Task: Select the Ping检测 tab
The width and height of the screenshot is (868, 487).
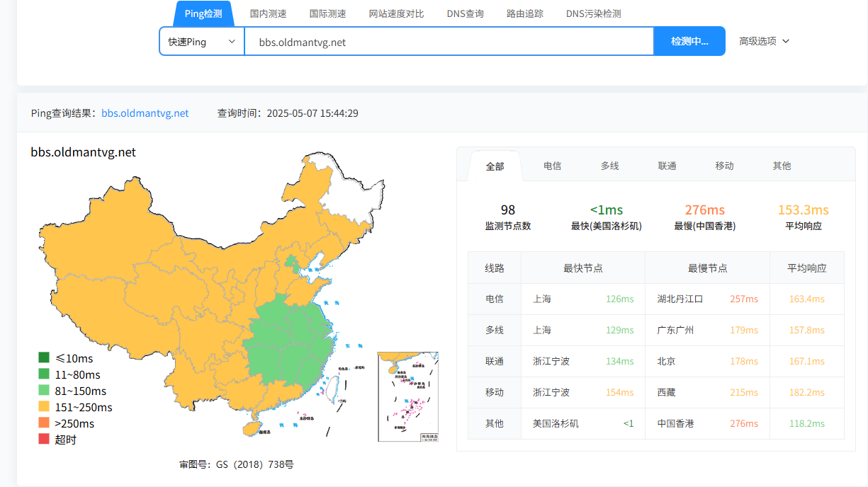Action: pos(203,13)
